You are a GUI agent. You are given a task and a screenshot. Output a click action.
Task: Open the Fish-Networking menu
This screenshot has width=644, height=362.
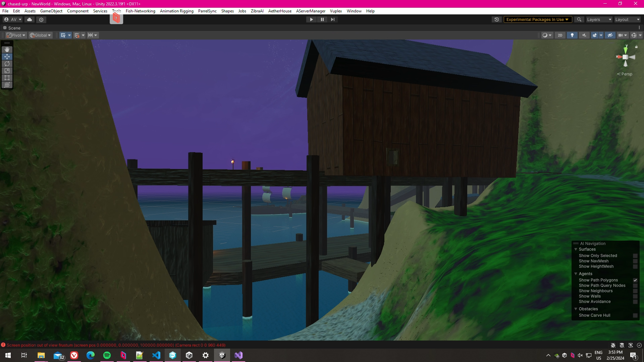[140, 11]
